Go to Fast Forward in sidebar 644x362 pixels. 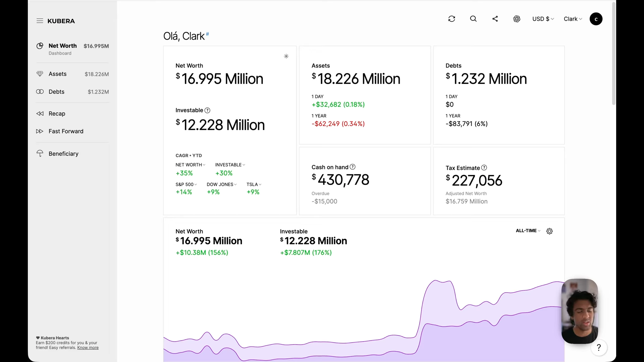[66, 131]
